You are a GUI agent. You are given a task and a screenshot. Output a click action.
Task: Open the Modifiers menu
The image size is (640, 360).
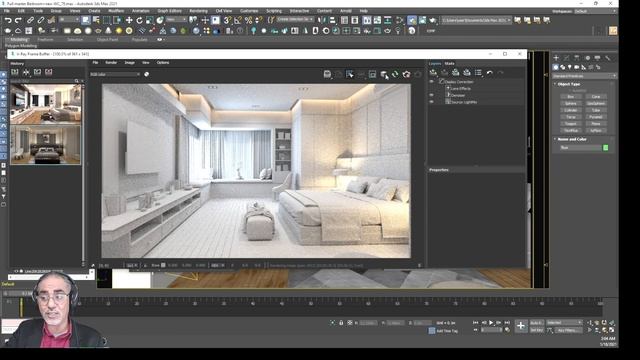click(x=116, y=11)
